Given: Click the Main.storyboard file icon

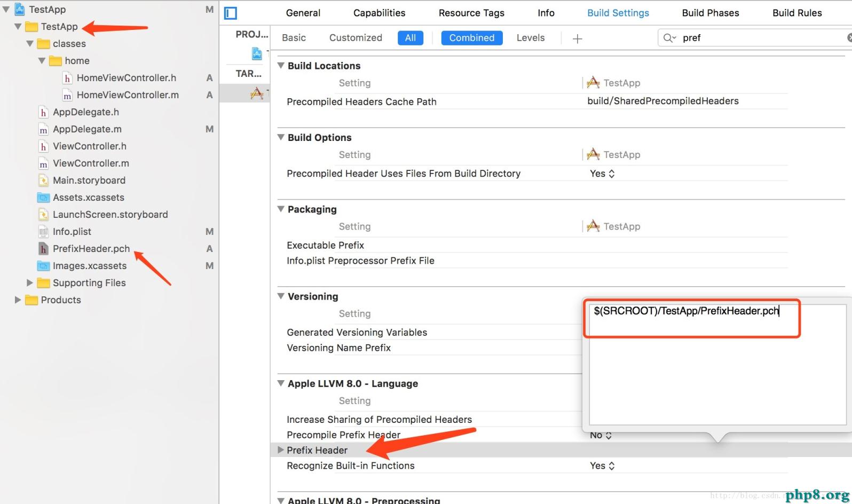Looking at the screenshot, I should coord(43,180).
